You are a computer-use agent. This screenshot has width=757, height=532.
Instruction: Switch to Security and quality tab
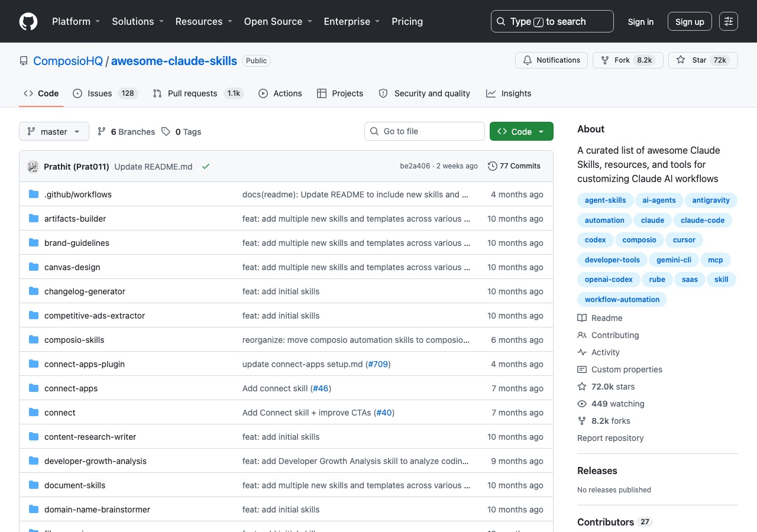click(425, 93)
